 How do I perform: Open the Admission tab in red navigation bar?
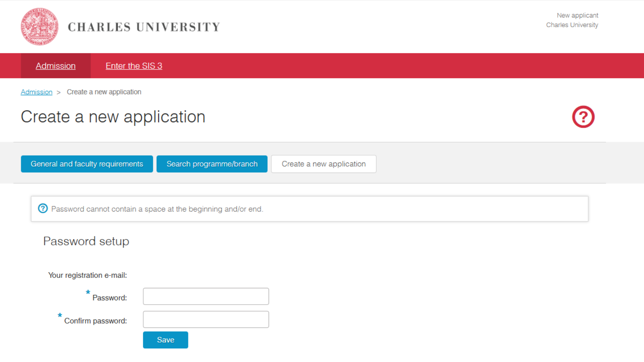[x=56, y=66]
